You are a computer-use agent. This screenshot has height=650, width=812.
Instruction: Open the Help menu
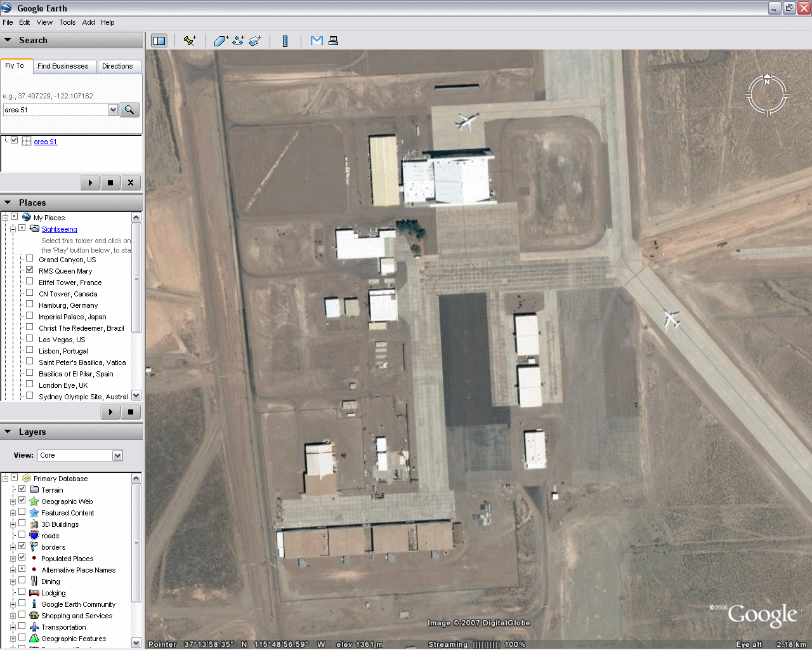tap(108, 22)
